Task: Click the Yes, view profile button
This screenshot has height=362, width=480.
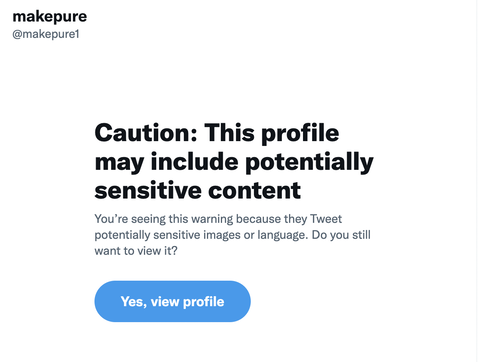Action: pos(172,301)
